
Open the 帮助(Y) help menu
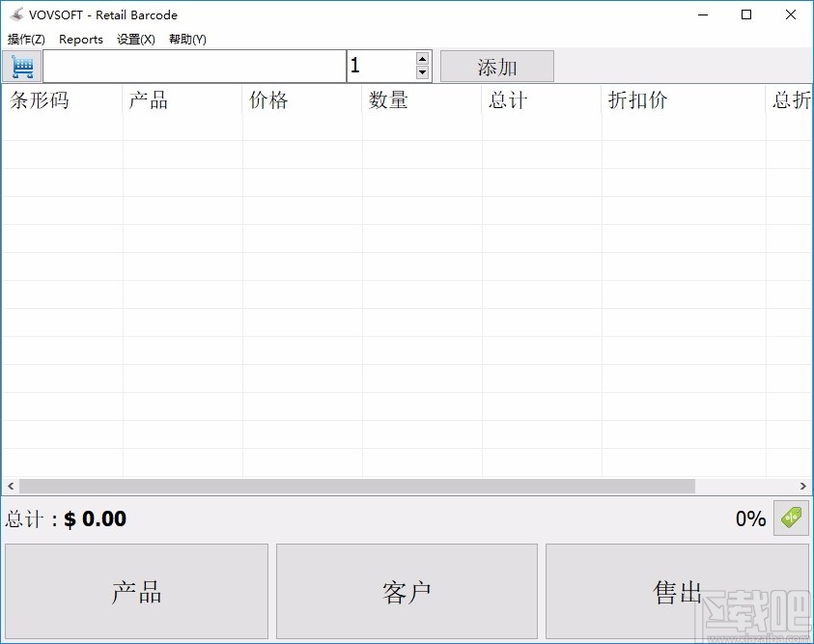click(x=187, y=40)
